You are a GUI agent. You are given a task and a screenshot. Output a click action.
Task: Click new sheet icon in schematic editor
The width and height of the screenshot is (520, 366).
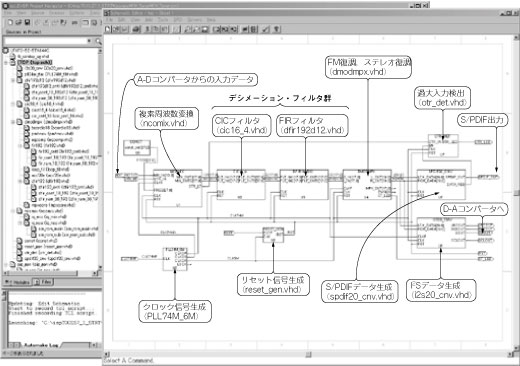click(108, 29)
